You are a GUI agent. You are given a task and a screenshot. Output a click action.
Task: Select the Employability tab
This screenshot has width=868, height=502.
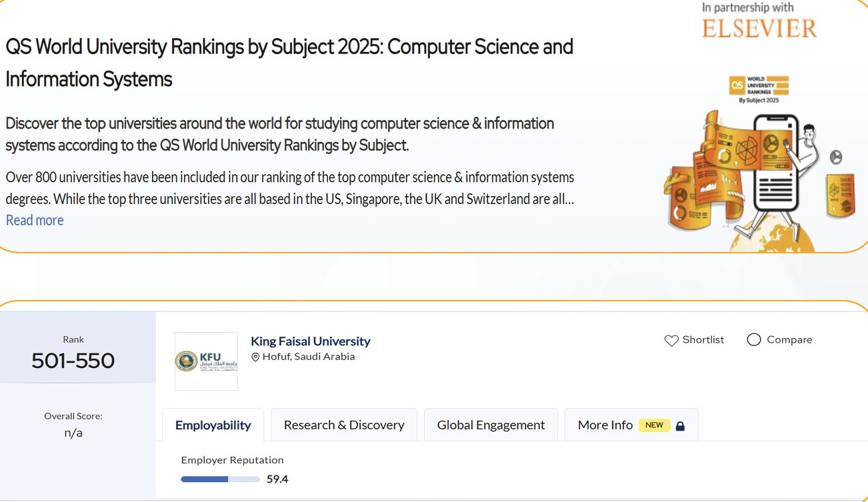[x=213, y=425]
